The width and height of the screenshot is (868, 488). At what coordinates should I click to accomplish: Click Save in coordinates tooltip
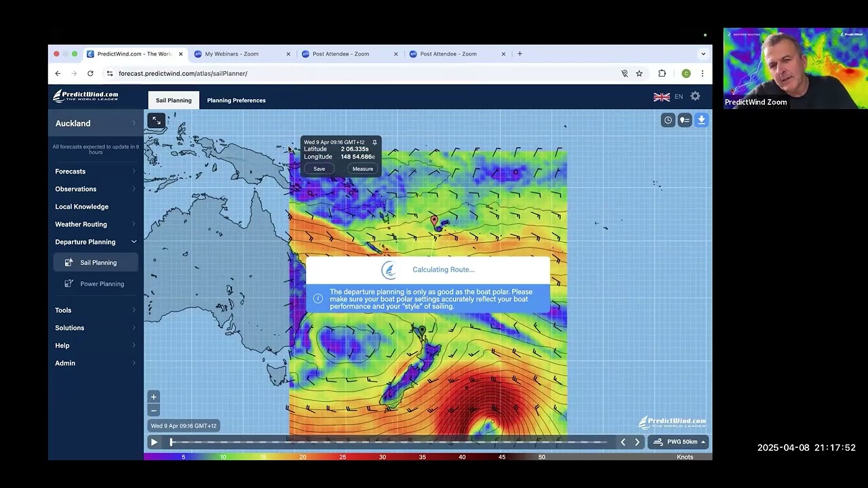319,169
